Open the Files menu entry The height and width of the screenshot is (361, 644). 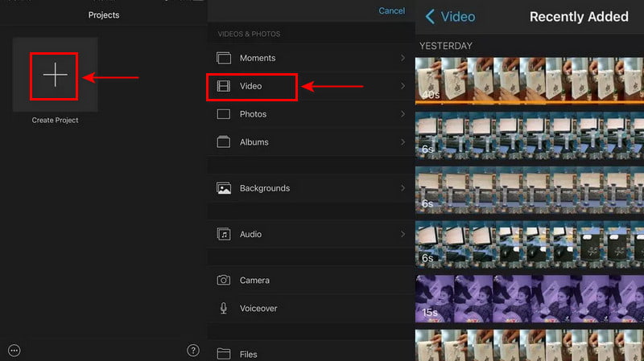312,351
